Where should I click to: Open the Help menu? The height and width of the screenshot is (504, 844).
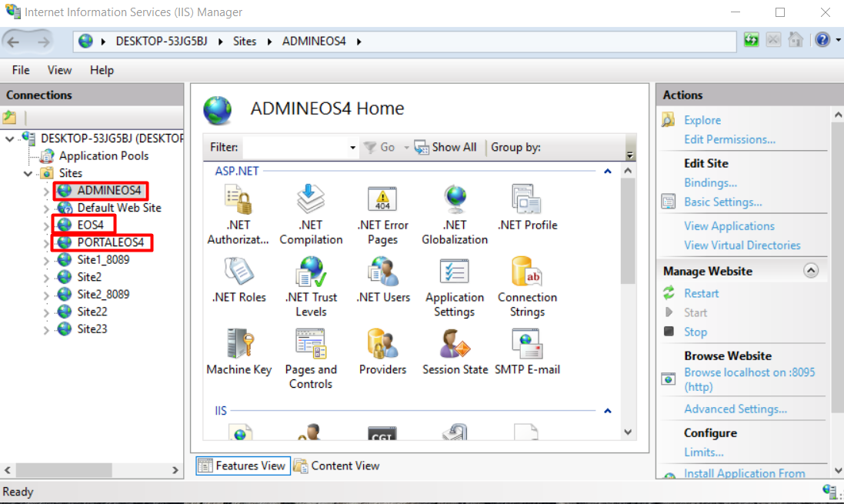coord(102,70)
